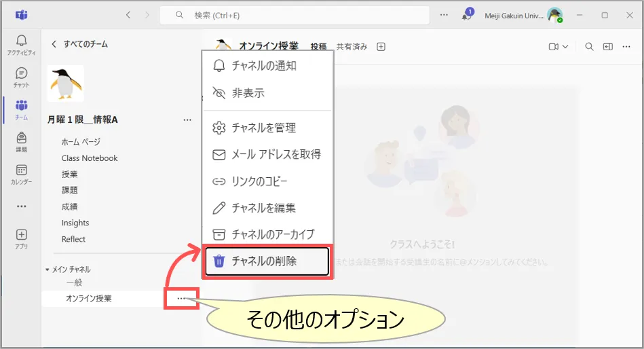Open Class Notebook in team list
644x349 pixels.
90,158
